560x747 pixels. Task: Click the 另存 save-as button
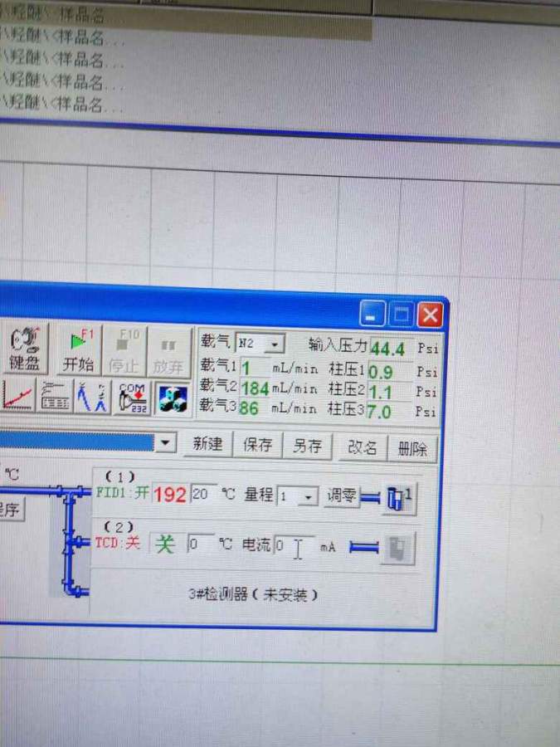[x=307, y=447]
